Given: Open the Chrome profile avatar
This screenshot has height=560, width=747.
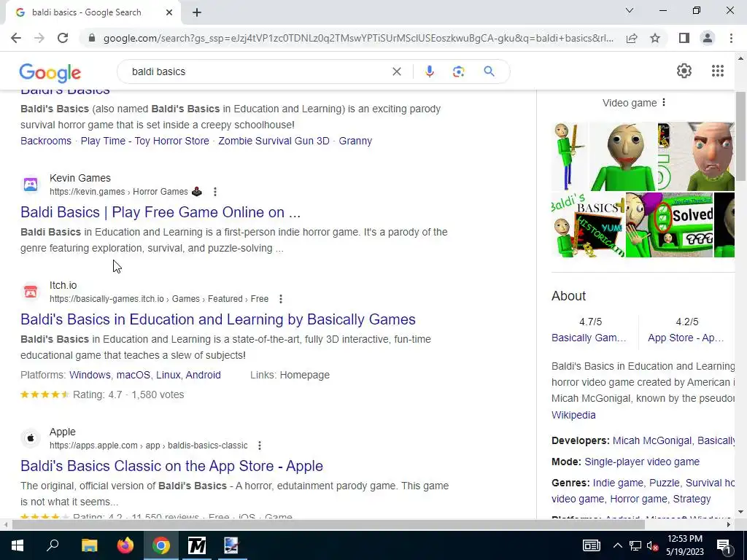Looking at the screenshot, I should [x=708, y=38].
